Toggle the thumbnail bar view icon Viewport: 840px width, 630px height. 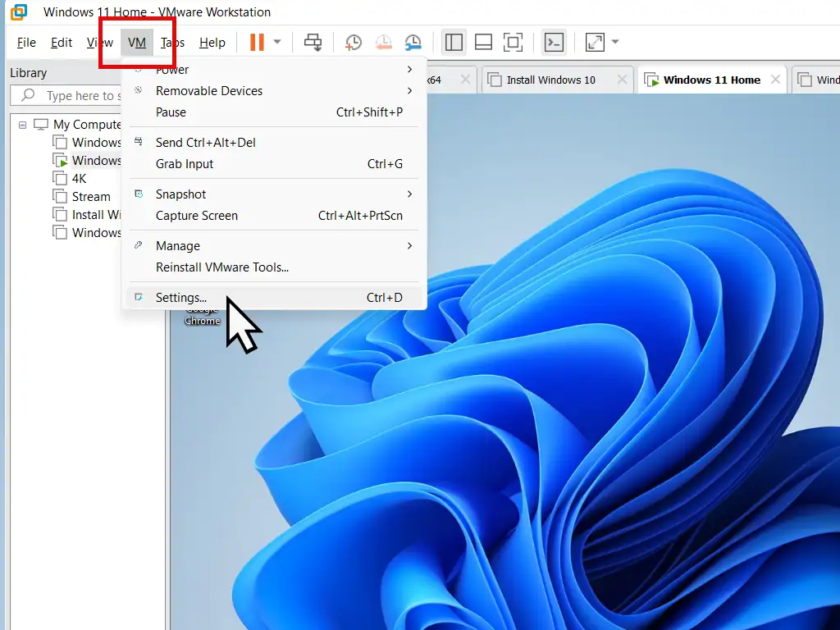coord(483,42)
